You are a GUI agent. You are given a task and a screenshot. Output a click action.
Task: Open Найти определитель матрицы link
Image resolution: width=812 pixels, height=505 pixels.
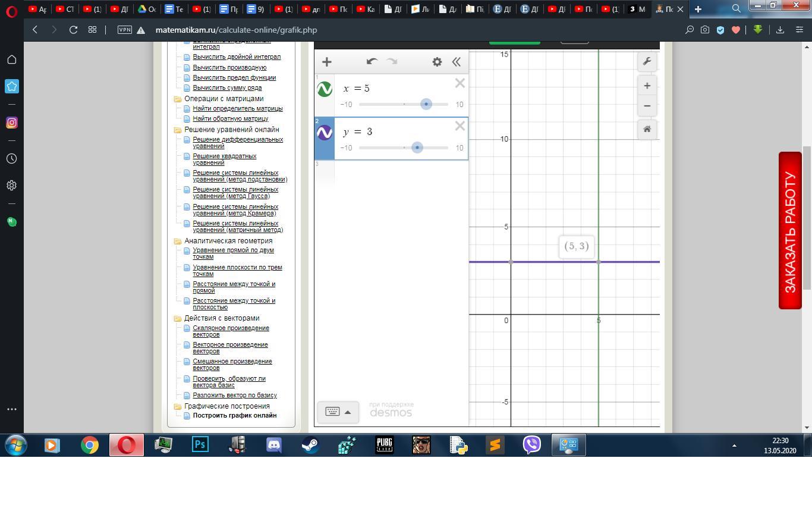pos(238,109)
